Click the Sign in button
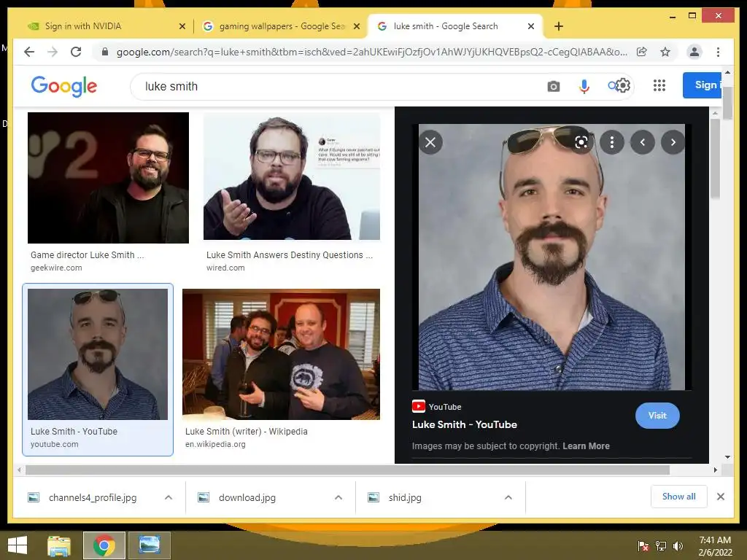The image size is (747, 560). 703,85
